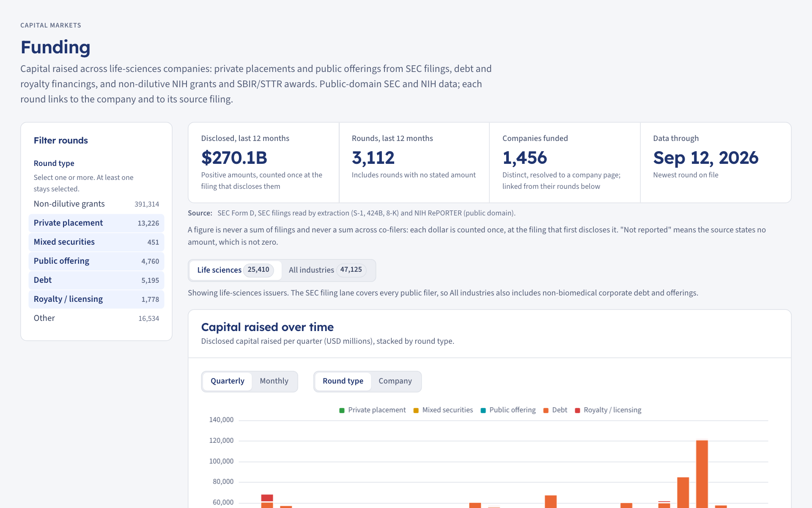Click the 451 Mixed securities count
812x508 pixels.
153,243
